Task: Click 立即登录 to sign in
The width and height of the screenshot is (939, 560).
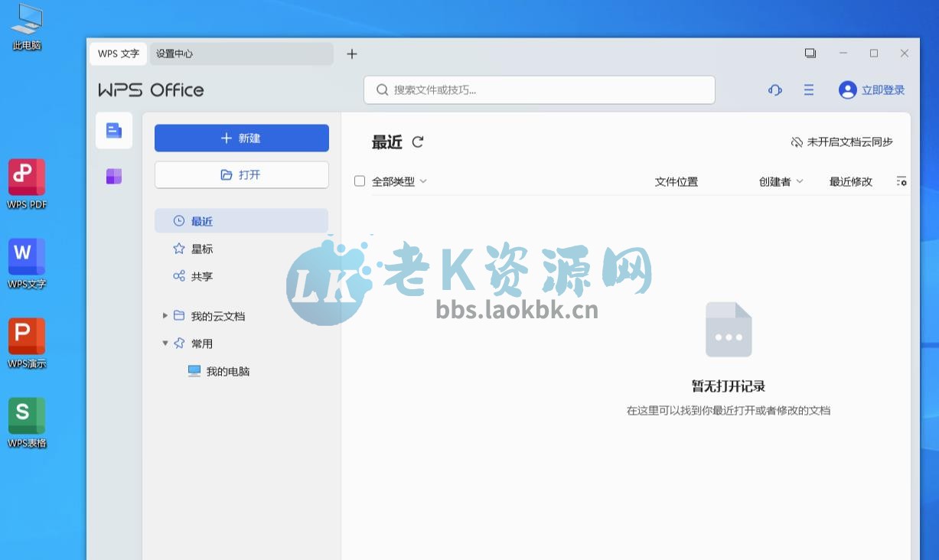Action: coord(872,90)
